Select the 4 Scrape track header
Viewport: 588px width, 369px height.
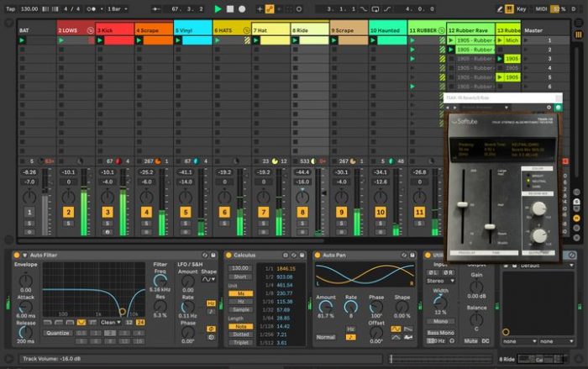[x=153, y=29]
